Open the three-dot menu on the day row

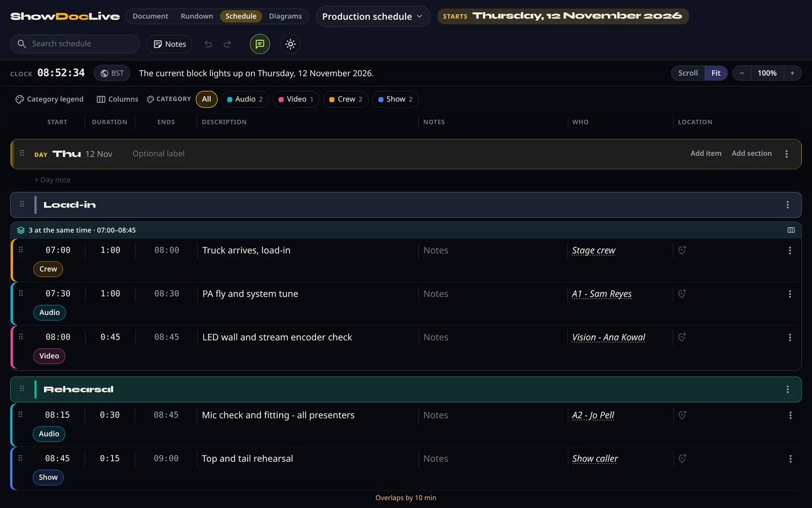click(x=787, y=154)
